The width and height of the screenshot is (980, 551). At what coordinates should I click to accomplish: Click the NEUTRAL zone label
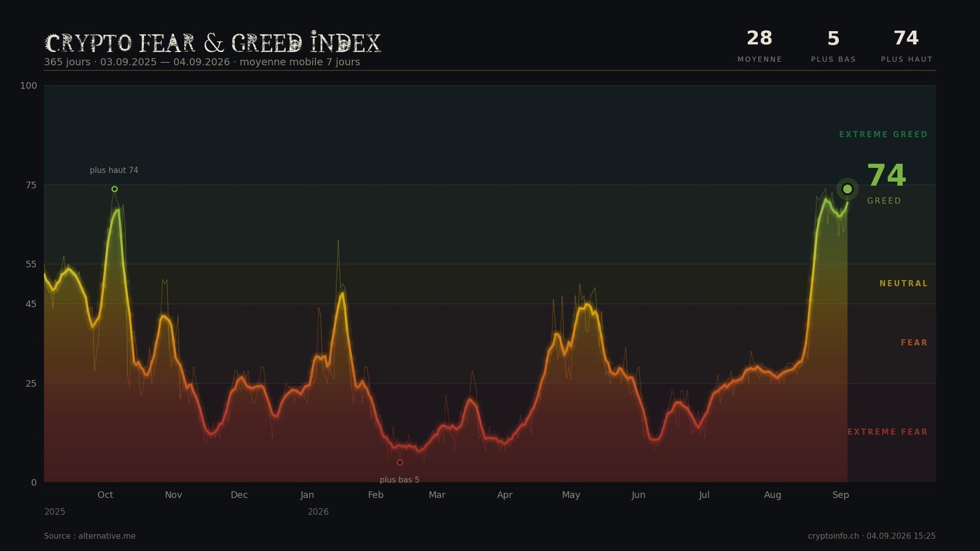[x=903, y=283]
